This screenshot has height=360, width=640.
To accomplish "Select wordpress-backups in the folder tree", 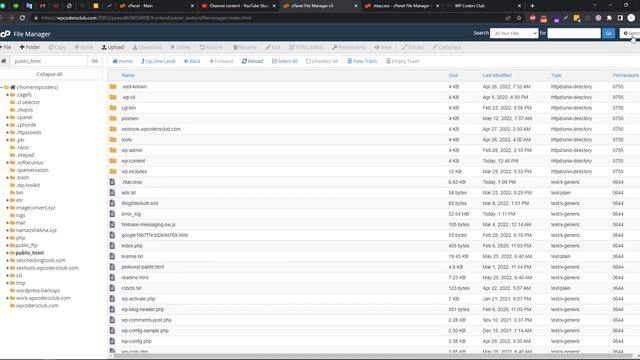I will coord(38,291).
